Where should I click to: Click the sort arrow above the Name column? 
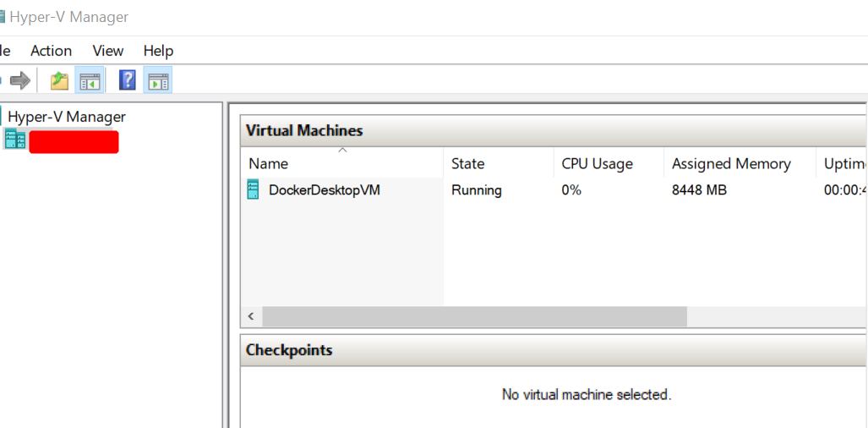(x=342, y=150)
